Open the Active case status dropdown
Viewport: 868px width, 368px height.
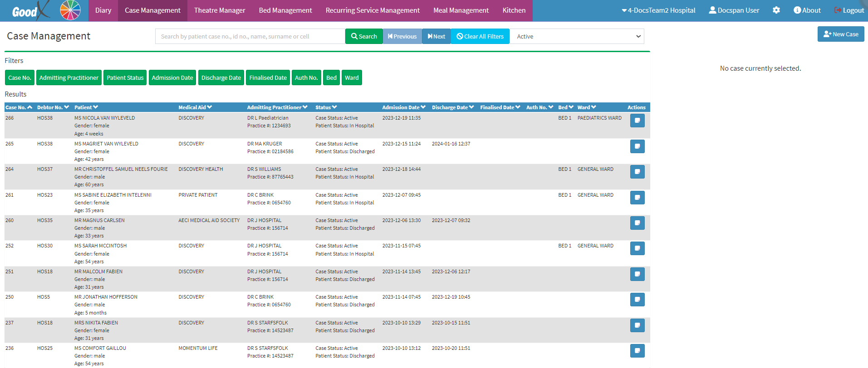click(579, 36)
